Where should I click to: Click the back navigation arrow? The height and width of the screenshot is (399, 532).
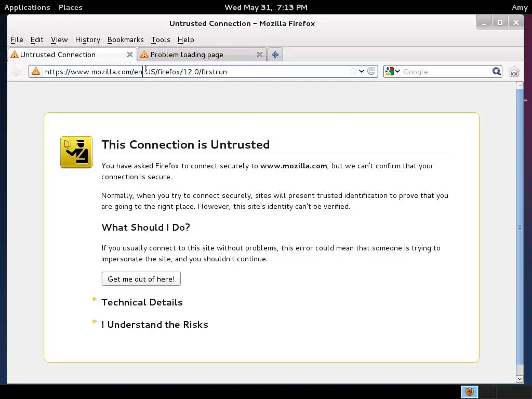(x=17, y=72)
